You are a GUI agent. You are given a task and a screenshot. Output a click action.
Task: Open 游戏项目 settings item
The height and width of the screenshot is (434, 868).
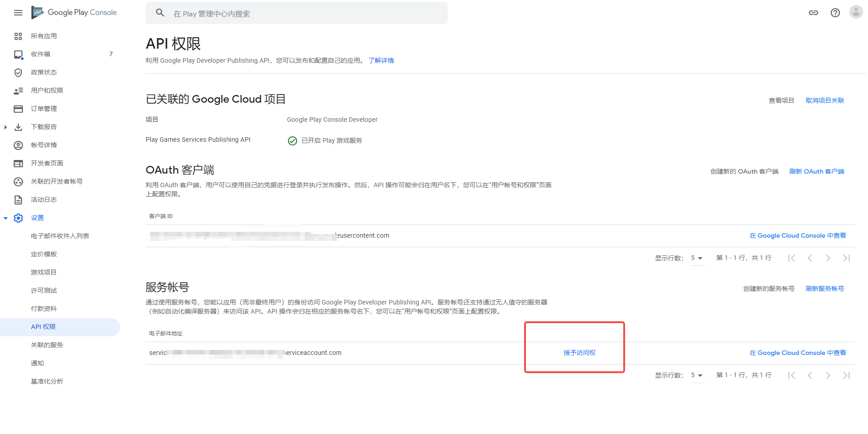coord(44,273)
